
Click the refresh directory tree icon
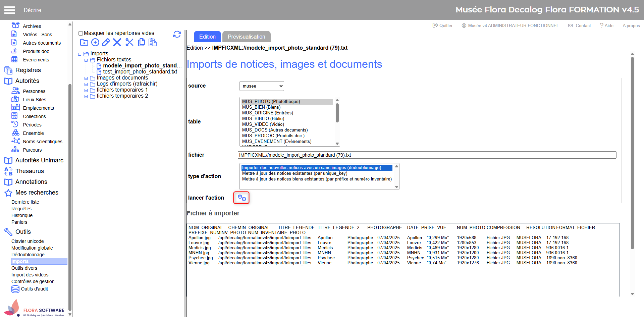(177, 34)
